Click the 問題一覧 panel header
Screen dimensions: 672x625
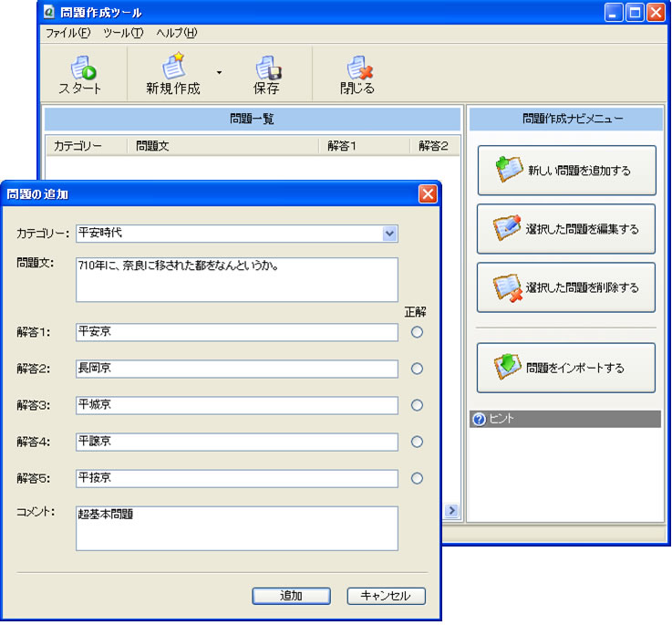pyautogui.click(x=253, y=119)
